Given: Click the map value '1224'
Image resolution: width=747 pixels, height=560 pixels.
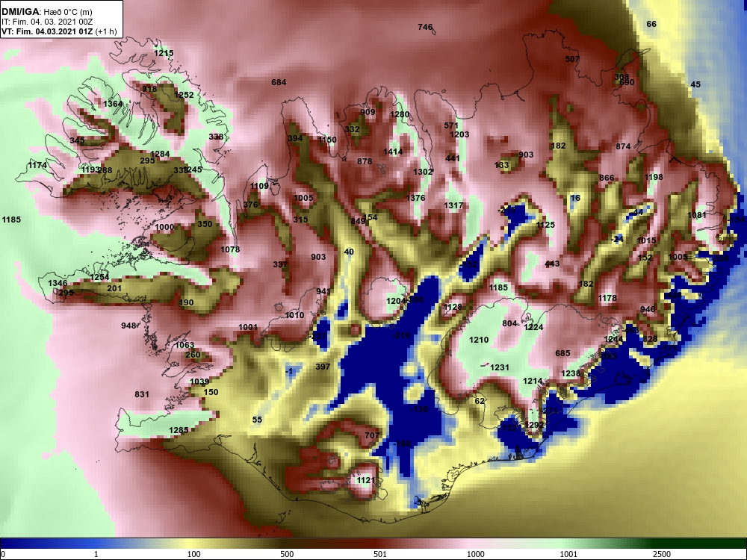Looking at the screenshot, I should [533, 327].
